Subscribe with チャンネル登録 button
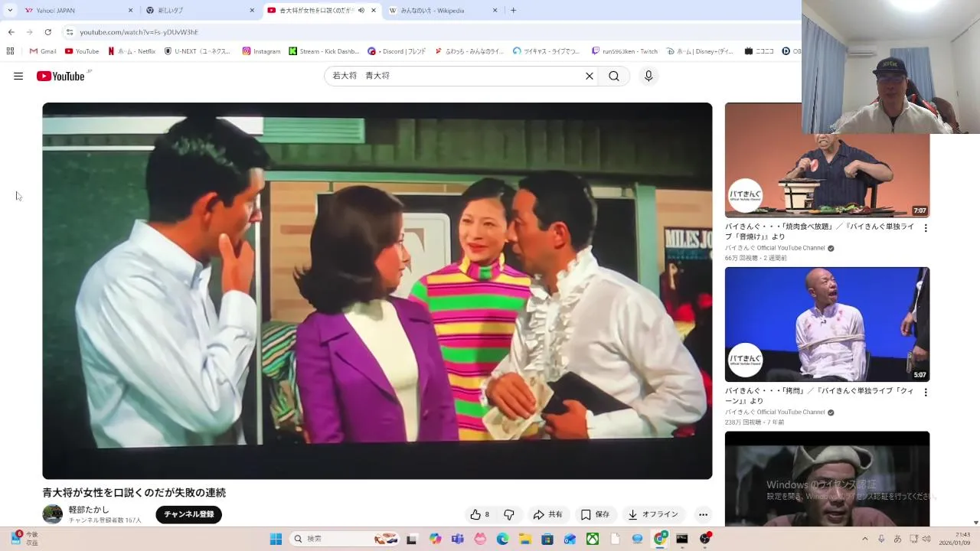The image size is (980, 551). [188, 514]
